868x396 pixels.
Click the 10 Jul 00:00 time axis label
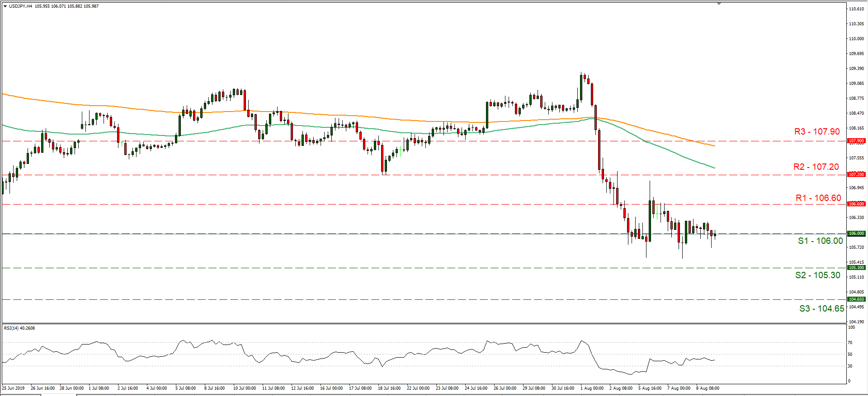coord(245,388)
